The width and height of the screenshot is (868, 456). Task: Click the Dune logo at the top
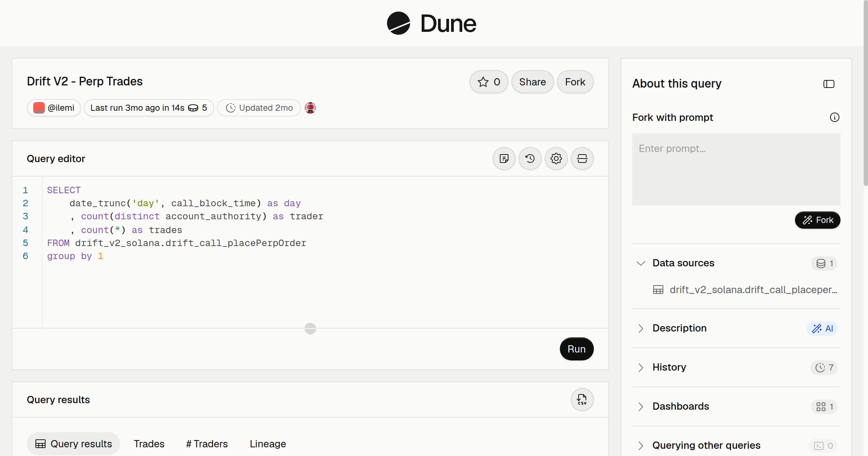(431, 23)
